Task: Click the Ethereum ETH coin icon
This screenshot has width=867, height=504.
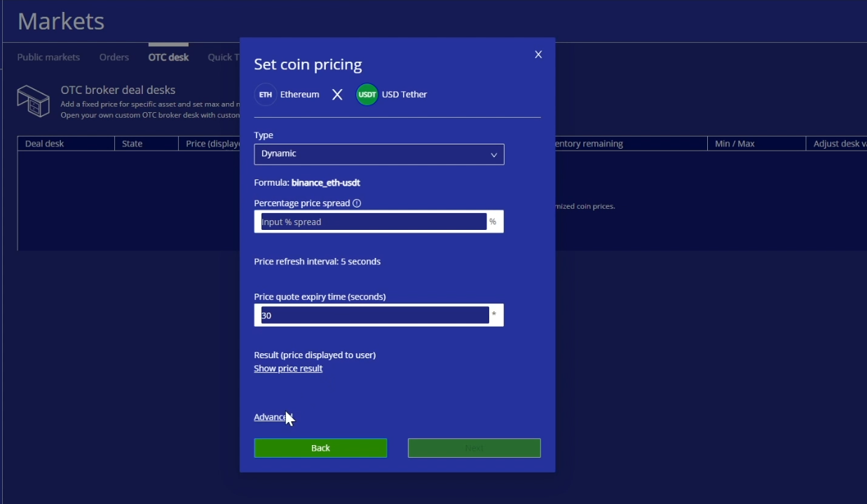Action: 266,95
